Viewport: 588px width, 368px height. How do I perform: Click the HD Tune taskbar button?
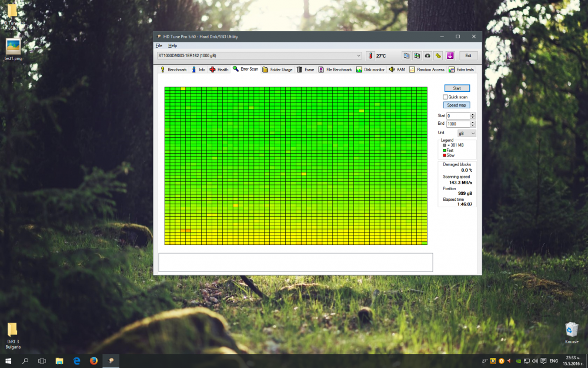tap(111, 361)
